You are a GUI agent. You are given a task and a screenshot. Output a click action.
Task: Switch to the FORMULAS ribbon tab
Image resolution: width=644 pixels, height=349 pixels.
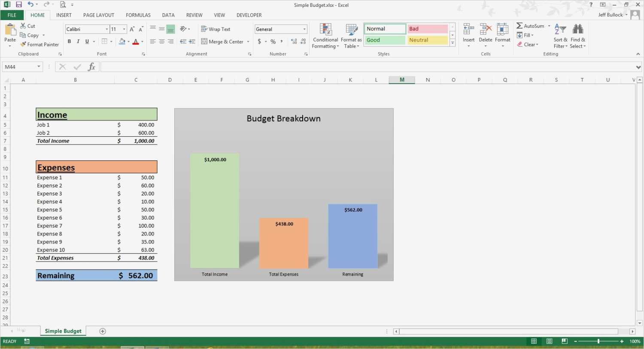click(x=138, y=15)
